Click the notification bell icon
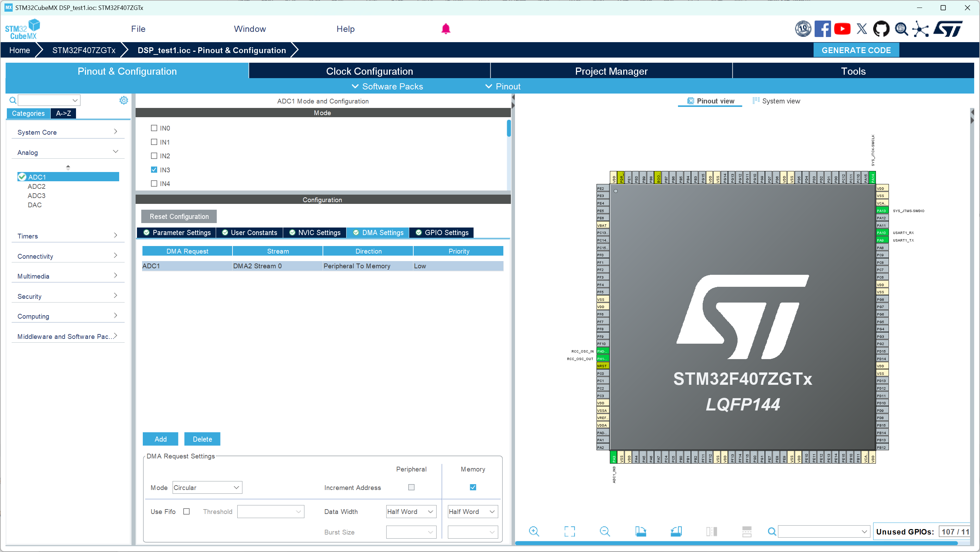 (x=445, y=28)
